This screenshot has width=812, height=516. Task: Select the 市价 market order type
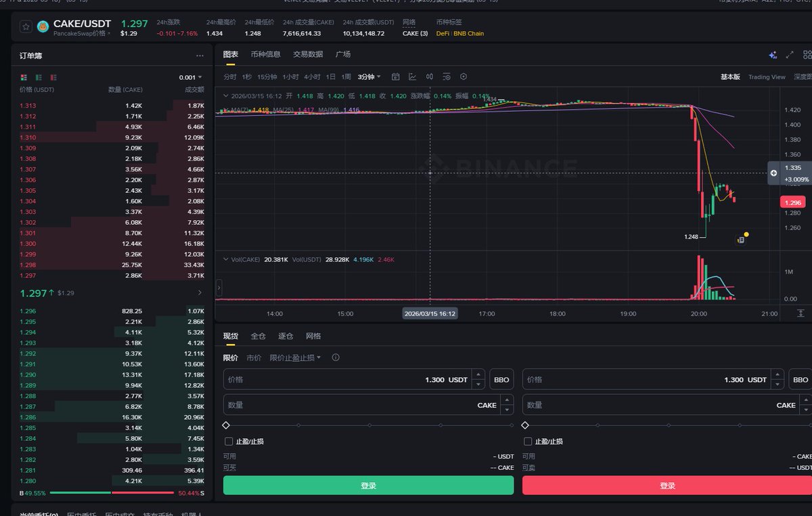[254, 358]
